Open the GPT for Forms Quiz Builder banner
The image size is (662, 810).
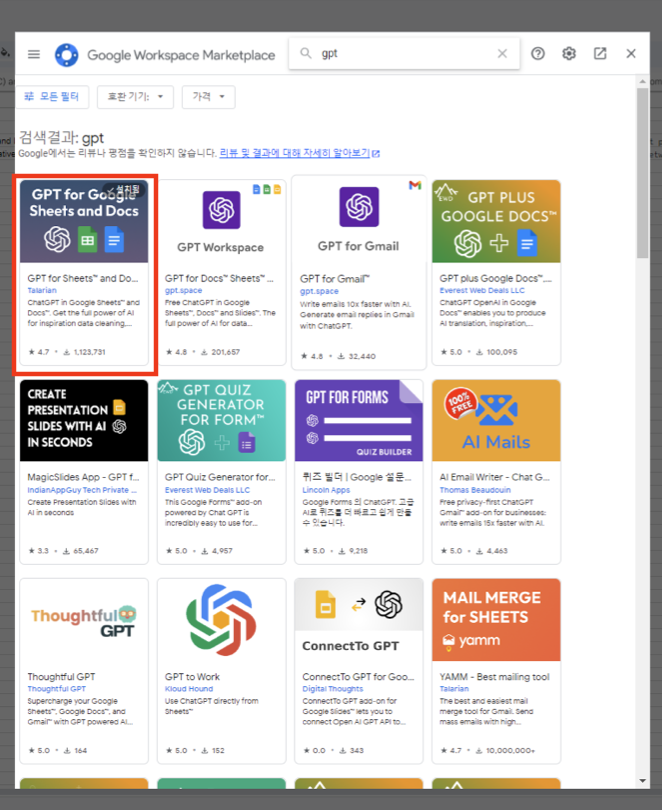[x=359, y=420]
